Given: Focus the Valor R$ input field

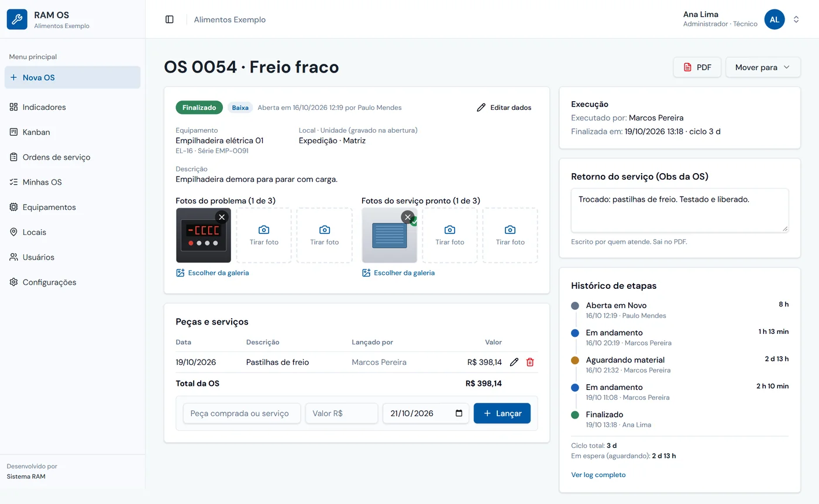Looking at the screenshot, I should pyautogui.click(x=342, y=413).
